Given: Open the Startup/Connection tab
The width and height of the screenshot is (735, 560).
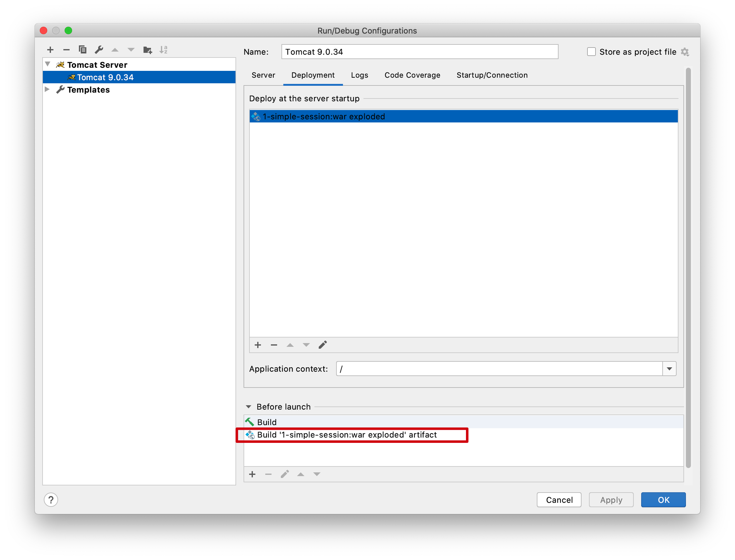Looking at the screenshot, I should [x=492, y=75].
